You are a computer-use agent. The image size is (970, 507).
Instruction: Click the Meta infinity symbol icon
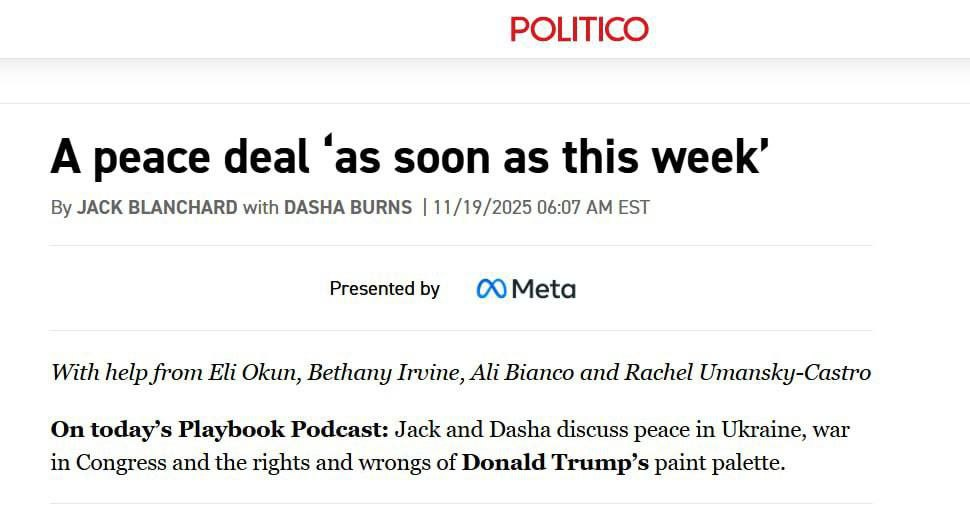(x=491, y=289)
